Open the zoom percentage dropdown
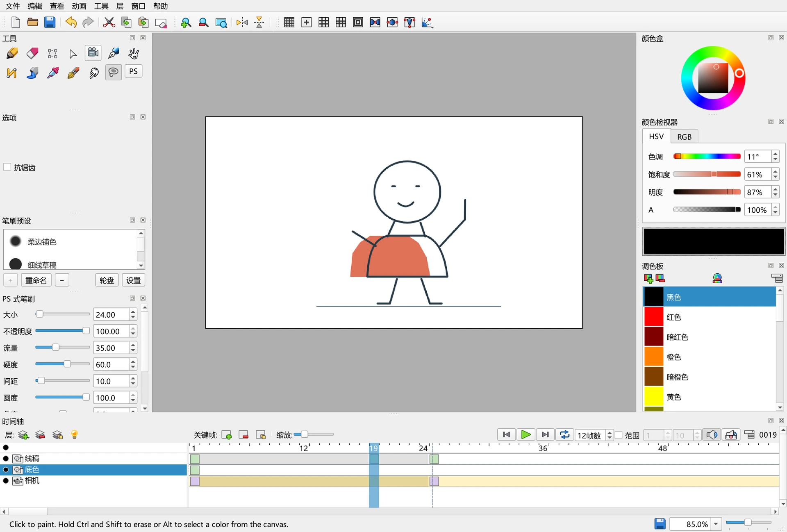The image size is (787, 532). (x=716, y=524)
